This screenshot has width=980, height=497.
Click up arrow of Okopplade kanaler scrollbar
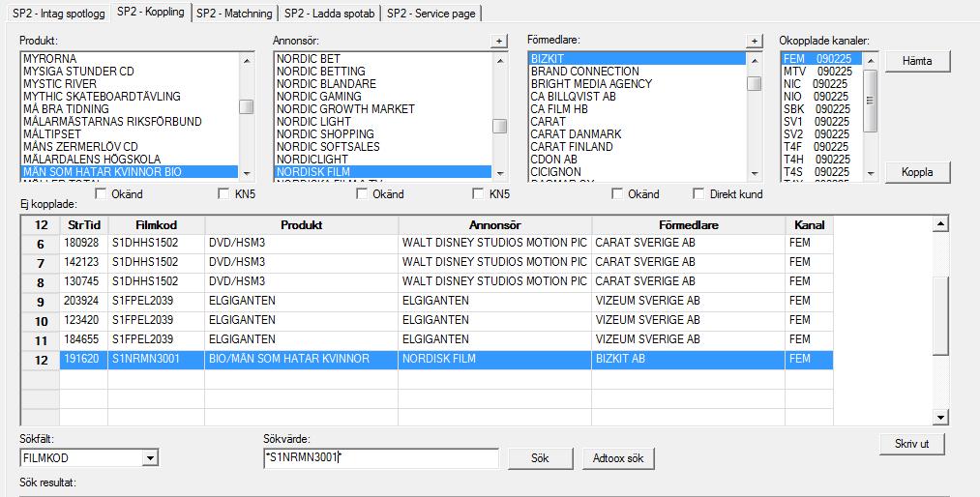pos(871,61)
